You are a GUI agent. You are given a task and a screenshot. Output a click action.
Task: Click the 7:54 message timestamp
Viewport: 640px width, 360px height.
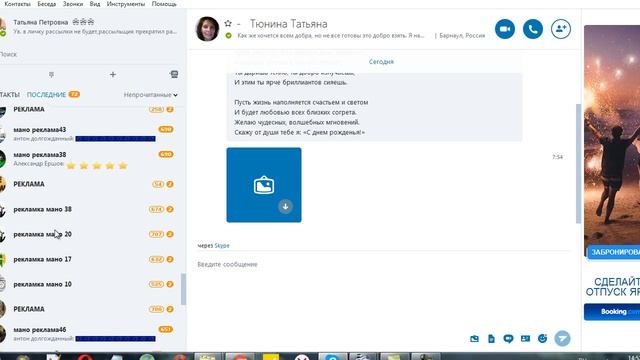557,157
